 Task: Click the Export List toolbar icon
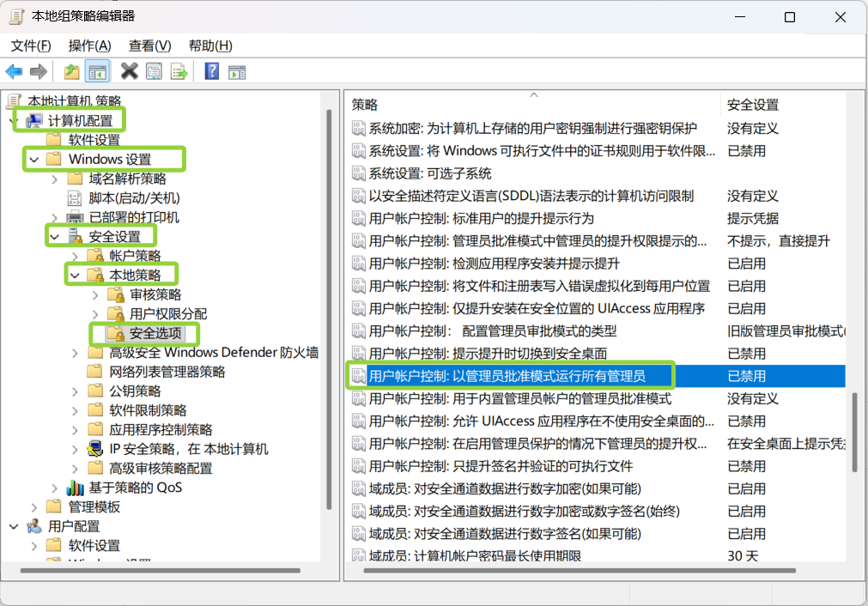click(x=179, y=71)
